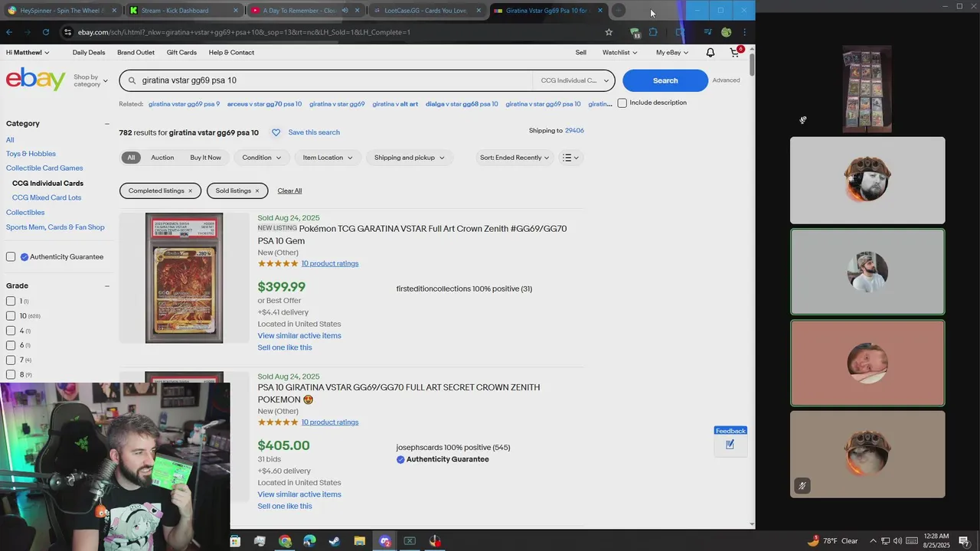Collapse the Grade section
The image size is (980, 551).
pyautogui.click(x=107, y=285)
